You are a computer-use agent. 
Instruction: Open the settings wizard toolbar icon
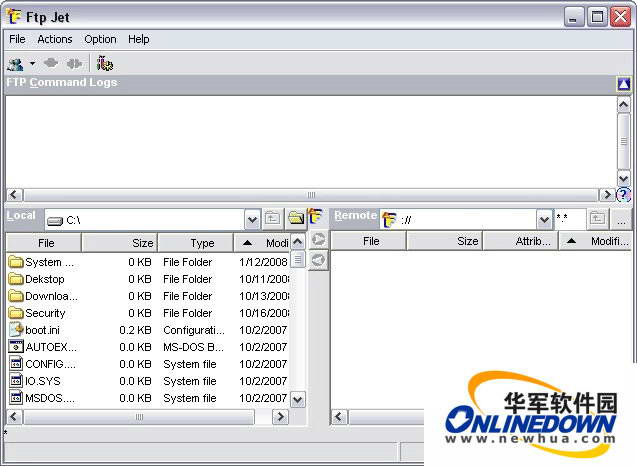(104, 63)
